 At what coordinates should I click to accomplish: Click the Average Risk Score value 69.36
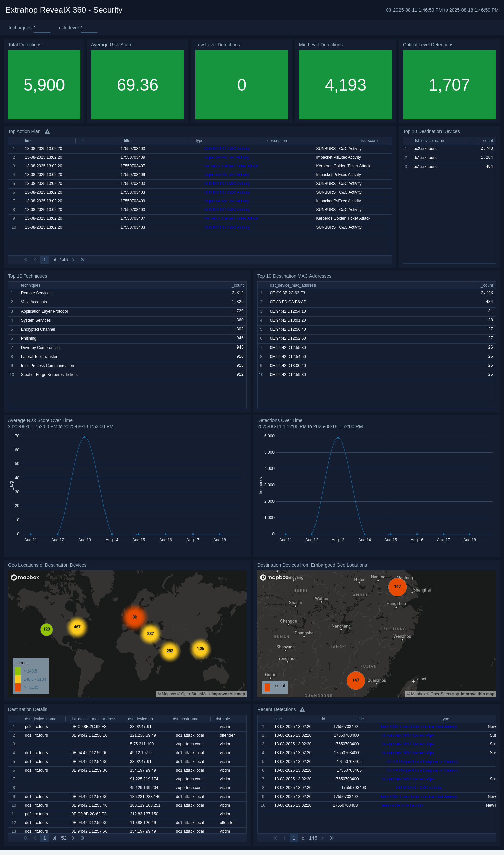tap(137, 85)
